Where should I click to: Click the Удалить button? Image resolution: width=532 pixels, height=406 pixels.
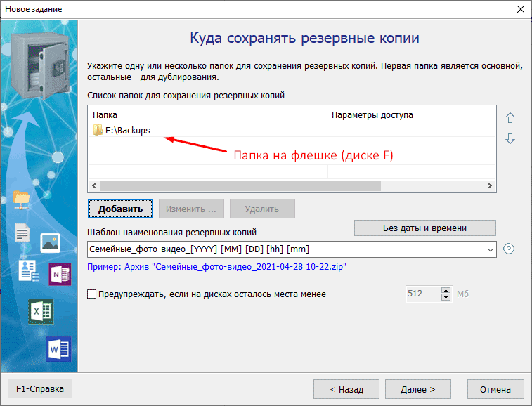[x=262, y=209]
